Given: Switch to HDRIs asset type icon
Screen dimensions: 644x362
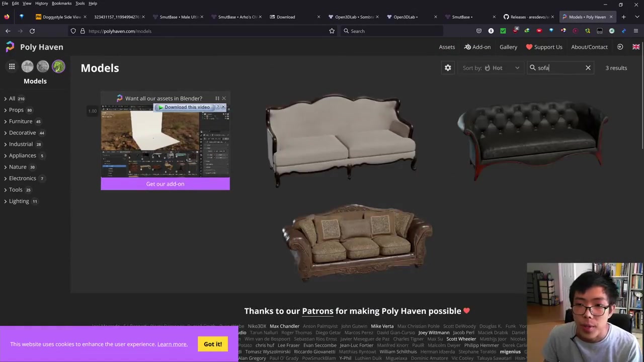Looking at the screenshot, I should tap(27, 66).
